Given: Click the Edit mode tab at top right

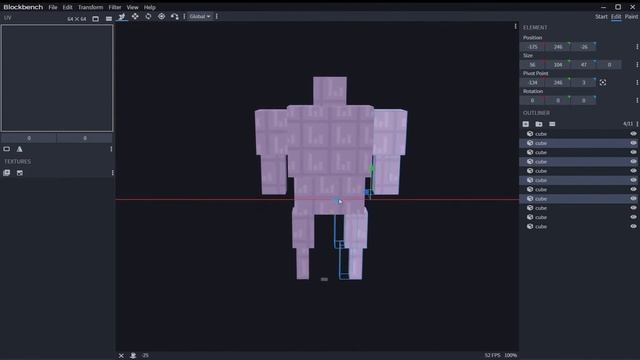Looking at the screenshot, I should click(x=616, y=17).
